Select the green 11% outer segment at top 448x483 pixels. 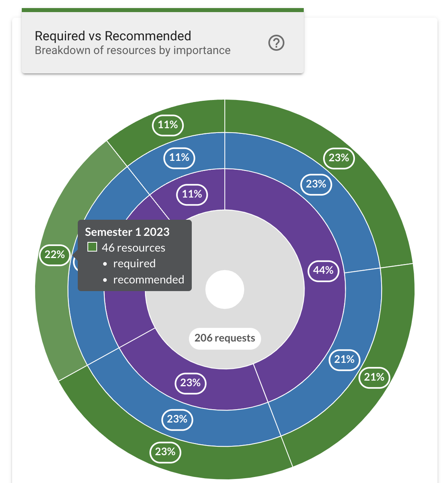click(168, 125)
